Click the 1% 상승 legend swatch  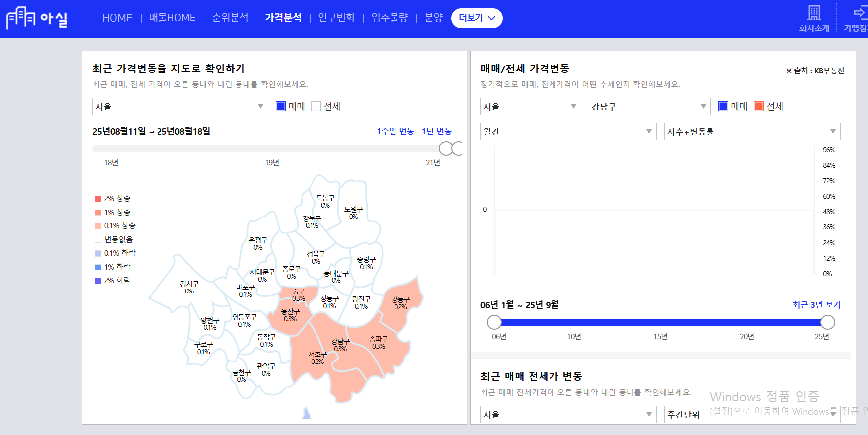pyautogui.click(x=98, y=213)
